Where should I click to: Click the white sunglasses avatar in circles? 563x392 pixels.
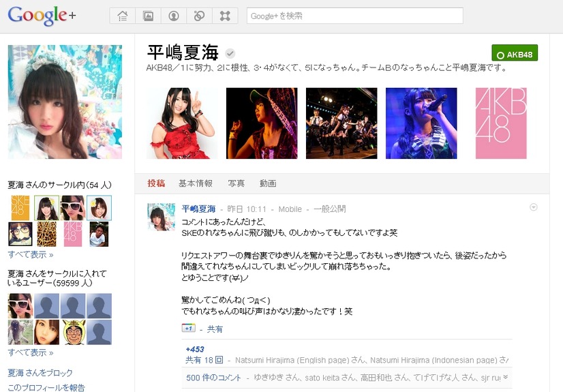(73, 208)
